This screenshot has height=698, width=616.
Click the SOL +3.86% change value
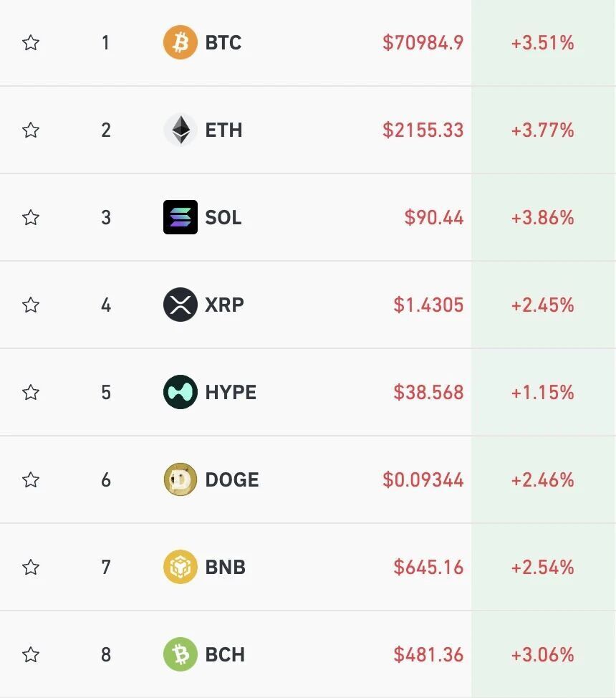pyautogui.click(x=542, y=217)
